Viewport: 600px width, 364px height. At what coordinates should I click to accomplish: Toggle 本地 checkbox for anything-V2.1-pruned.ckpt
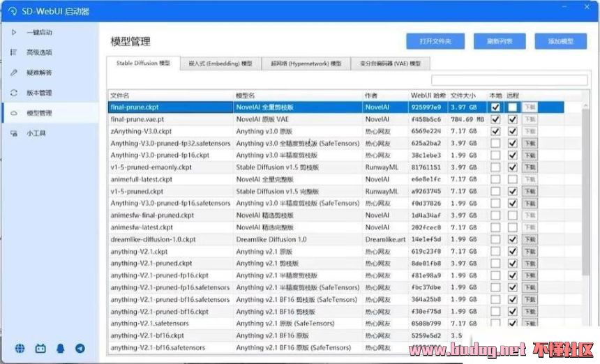(495, 264)
